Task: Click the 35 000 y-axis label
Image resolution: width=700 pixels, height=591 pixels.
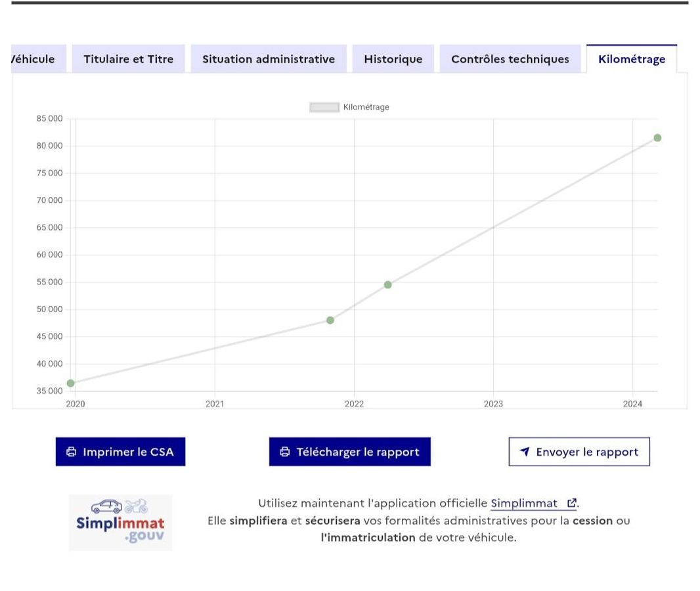Action: (49, 391)
